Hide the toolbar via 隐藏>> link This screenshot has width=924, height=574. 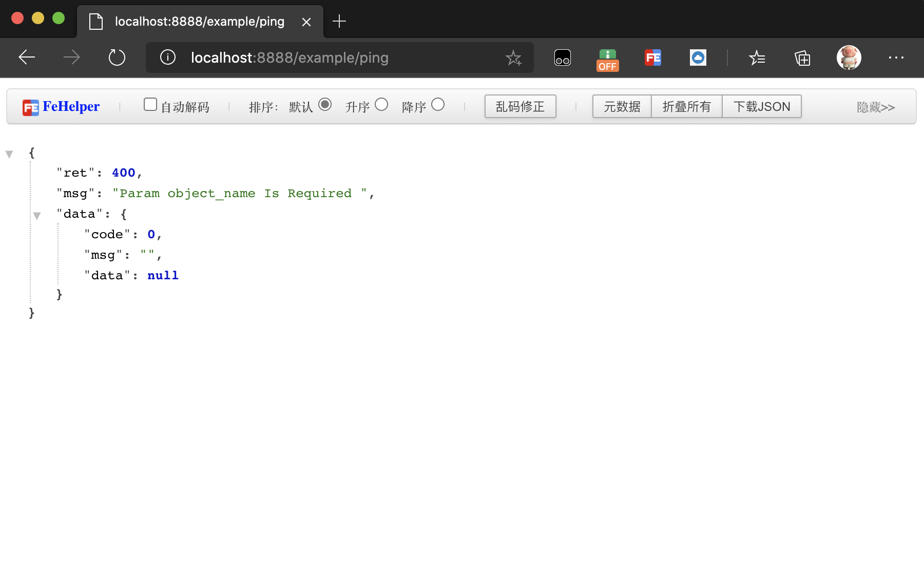[x=876, y=107]
